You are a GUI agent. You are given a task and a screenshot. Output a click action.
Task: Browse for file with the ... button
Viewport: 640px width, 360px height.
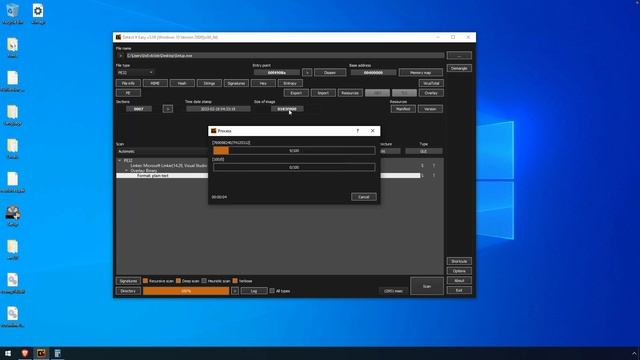click(x=459, y=55)
